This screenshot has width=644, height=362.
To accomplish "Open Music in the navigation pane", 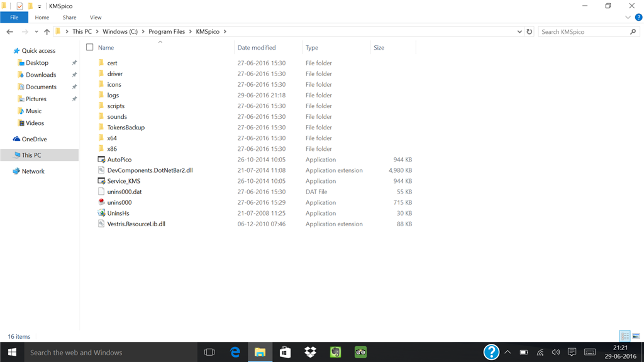I will (33, 111).
